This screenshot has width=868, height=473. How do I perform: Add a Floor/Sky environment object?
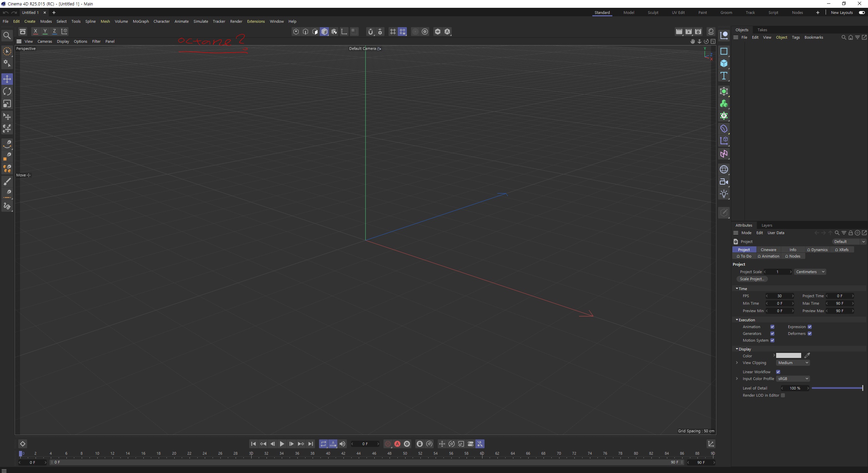[724, 169]
